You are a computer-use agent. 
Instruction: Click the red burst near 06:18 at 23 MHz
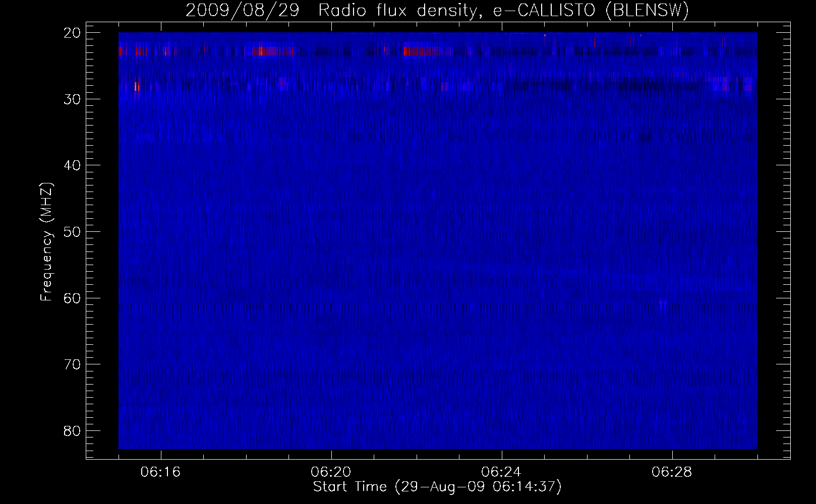[x=273, y=51]
